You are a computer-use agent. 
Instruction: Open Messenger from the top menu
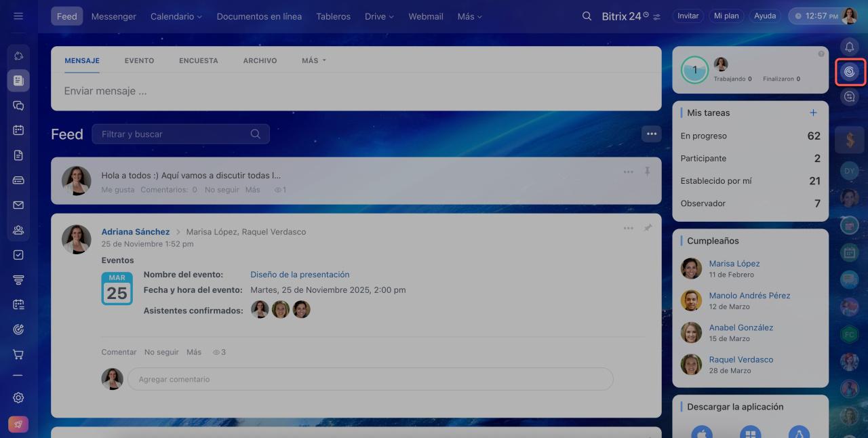point(113,16)
